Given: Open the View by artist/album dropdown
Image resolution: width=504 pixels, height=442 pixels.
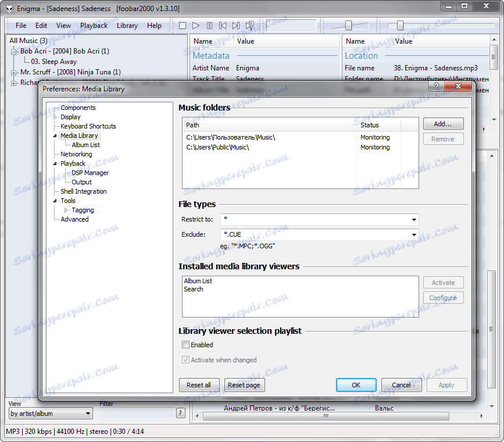Looking at the screenshot, I should [x=51, y=414].
